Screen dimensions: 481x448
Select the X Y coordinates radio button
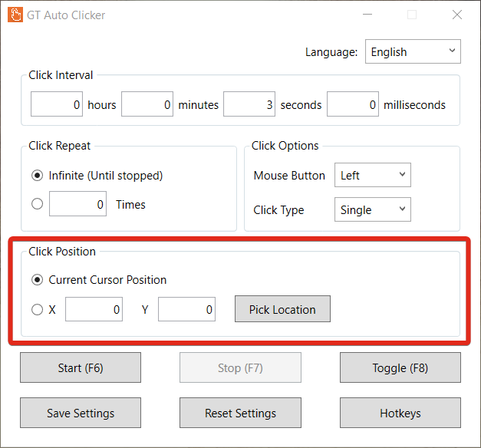[37, 310]
